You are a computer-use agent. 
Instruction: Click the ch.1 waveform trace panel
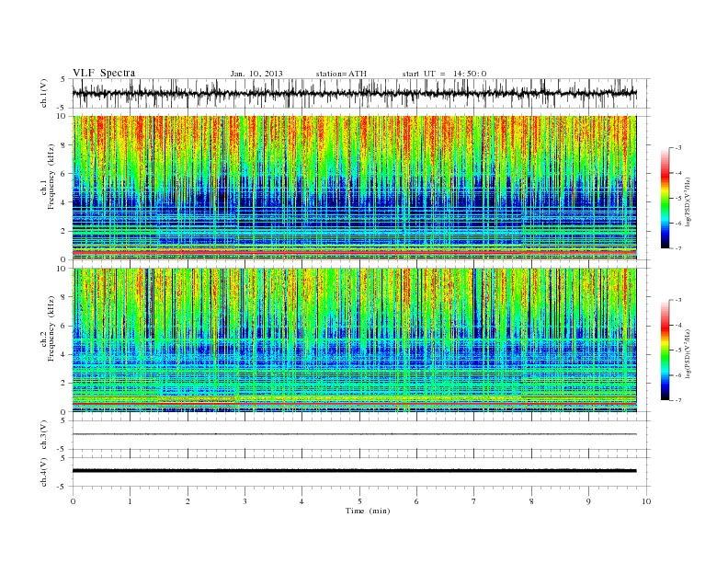(x=361, y=93)
